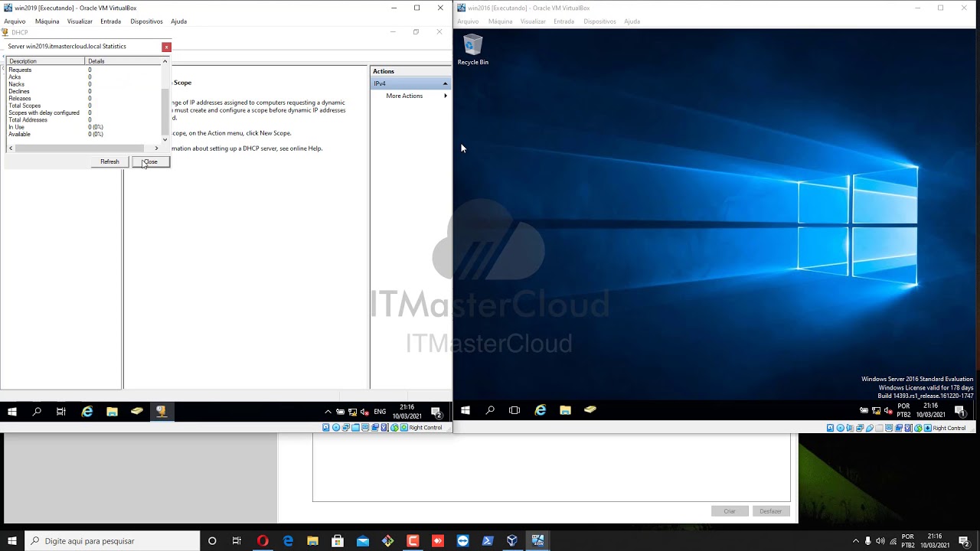Select the Scopes with delay configured row
Screen dimensions: 980x551
click(84, 112)
